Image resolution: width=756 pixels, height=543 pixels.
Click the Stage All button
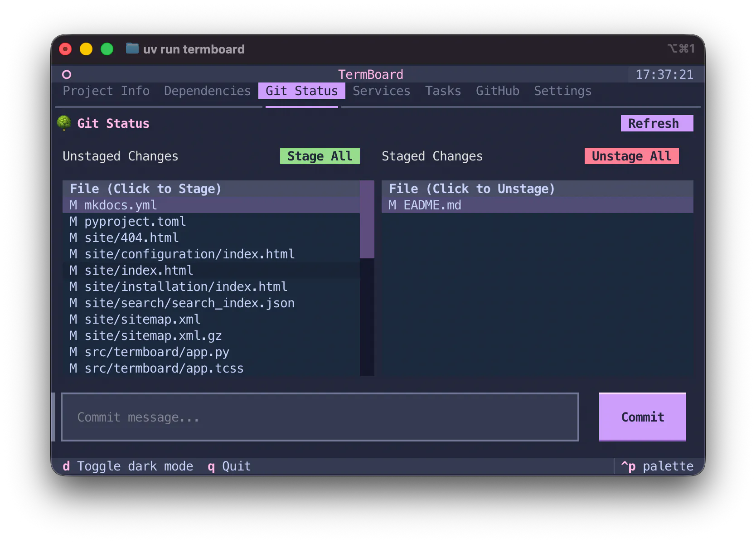320,156
